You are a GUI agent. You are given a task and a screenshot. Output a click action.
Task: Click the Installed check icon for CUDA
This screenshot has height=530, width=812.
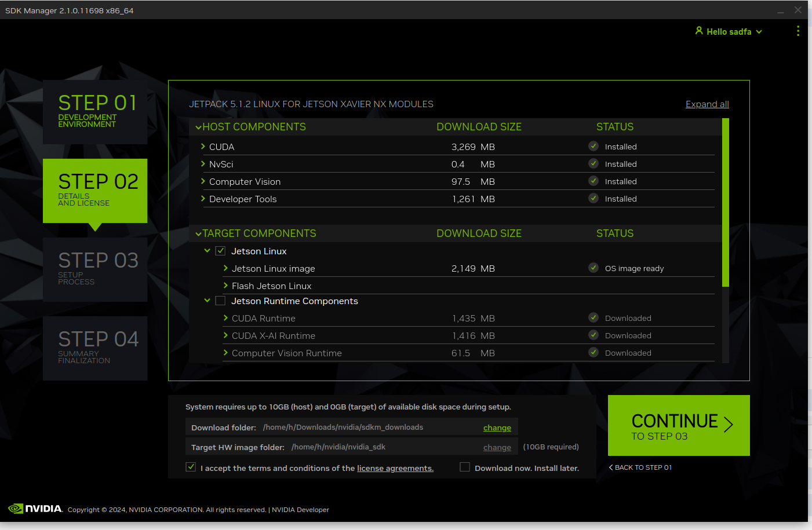point(593,146)
